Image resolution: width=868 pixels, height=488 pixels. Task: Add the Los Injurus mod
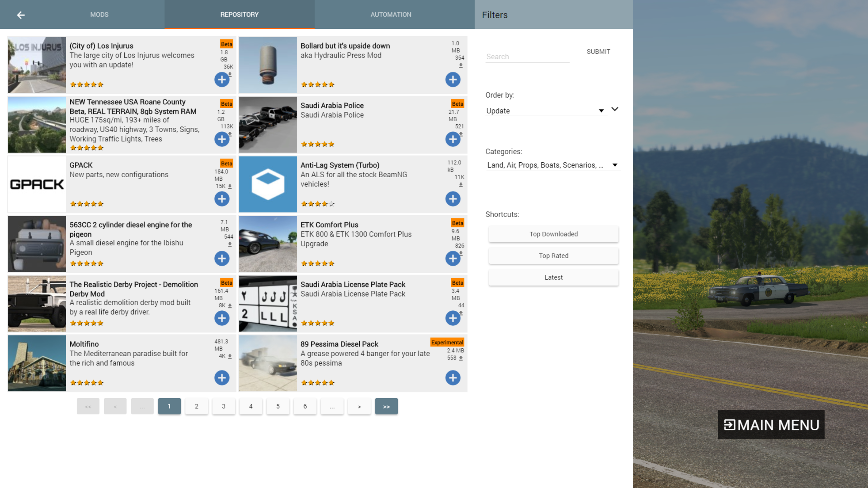pyautogui.click(x=222, y=80)
